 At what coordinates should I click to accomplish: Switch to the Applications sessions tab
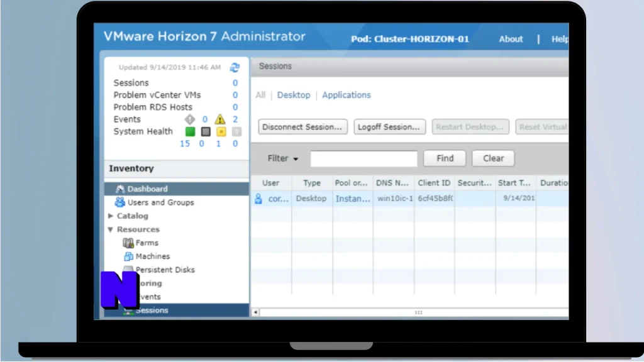347,96
